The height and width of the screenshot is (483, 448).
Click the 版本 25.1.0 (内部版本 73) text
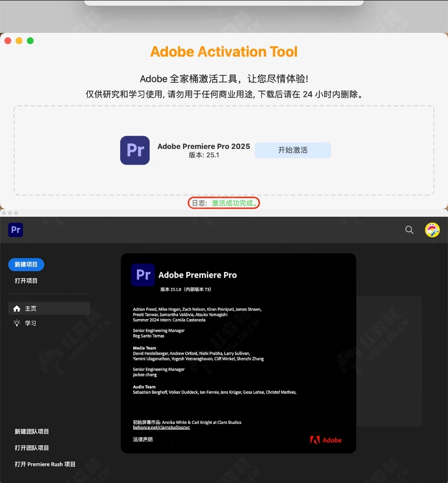[x=185, y=289]
